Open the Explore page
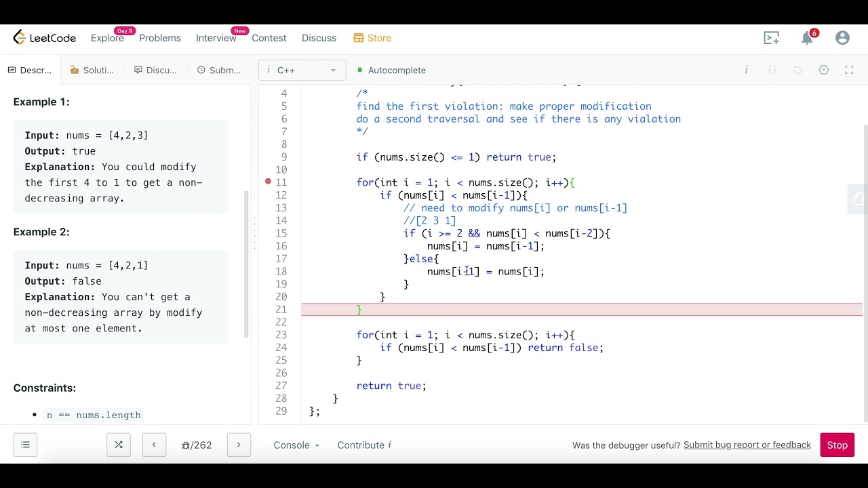This screenshot has width=868, height=488. 107,38
